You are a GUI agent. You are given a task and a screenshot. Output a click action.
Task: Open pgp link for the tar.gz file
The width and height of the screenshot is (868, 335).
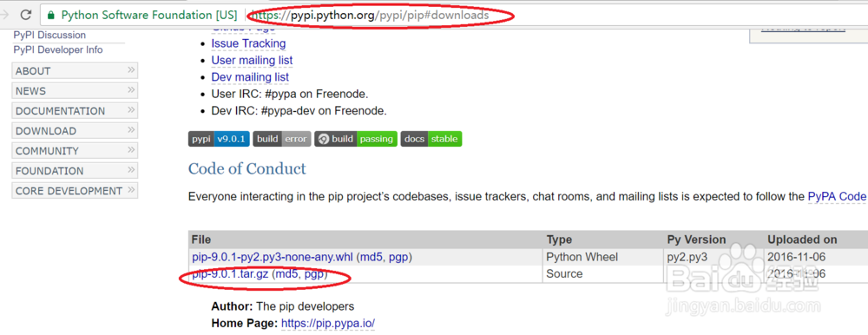click(314, 273)
